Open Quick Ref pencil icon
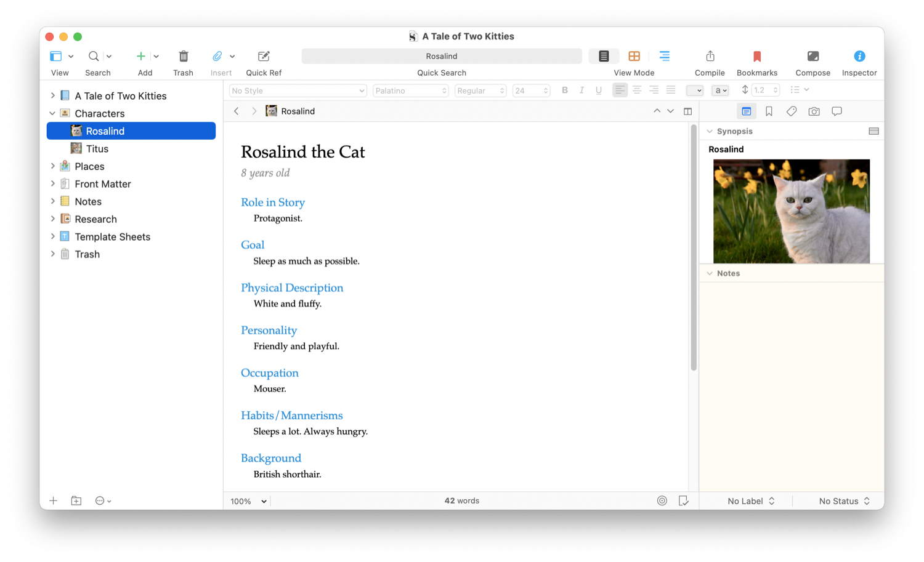Screen dimensions: 924x562 point(264,56)
